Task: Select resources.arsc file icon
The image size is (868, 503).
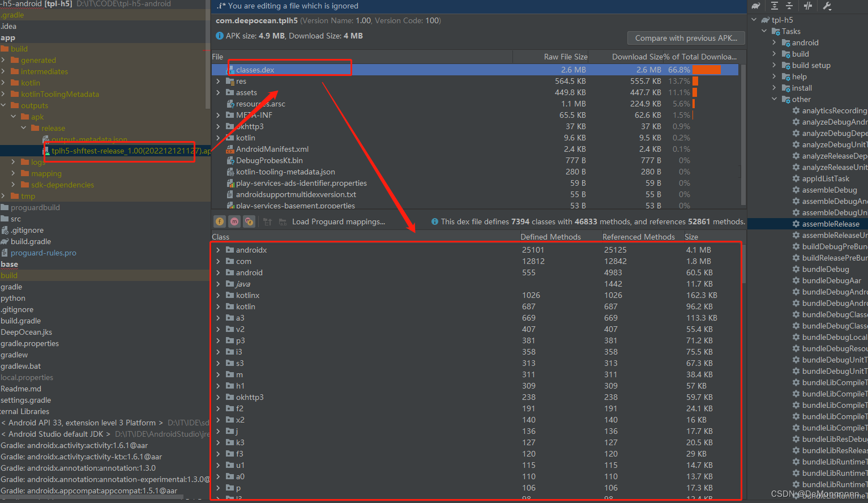Action: 230,104
